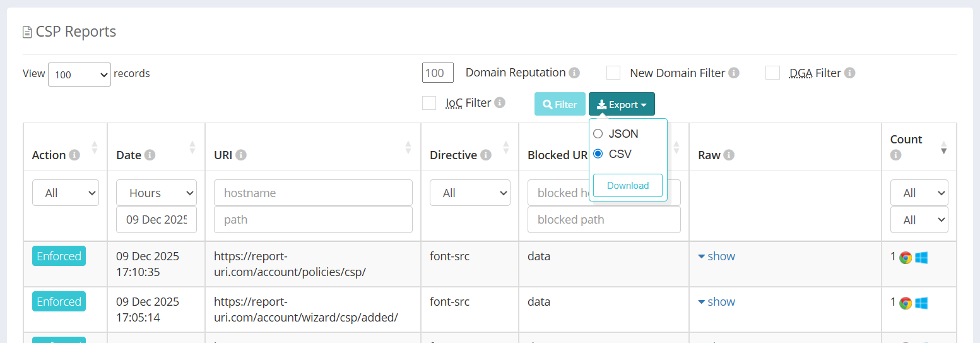Viewport: 980px width, 343px height.
Task: Click the DGA Filter info icon
Action: point(850,73)
